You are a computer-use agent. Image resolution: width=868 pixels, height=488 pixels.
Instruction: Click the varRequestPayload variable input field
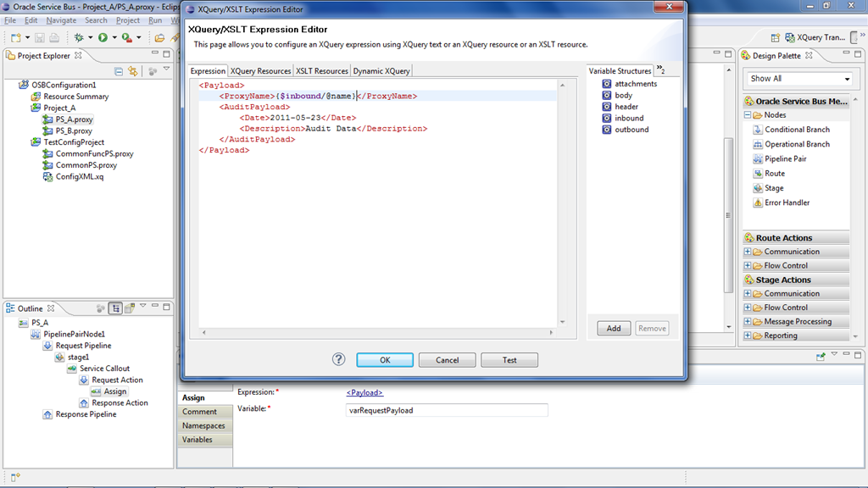[x=446, y=410]
